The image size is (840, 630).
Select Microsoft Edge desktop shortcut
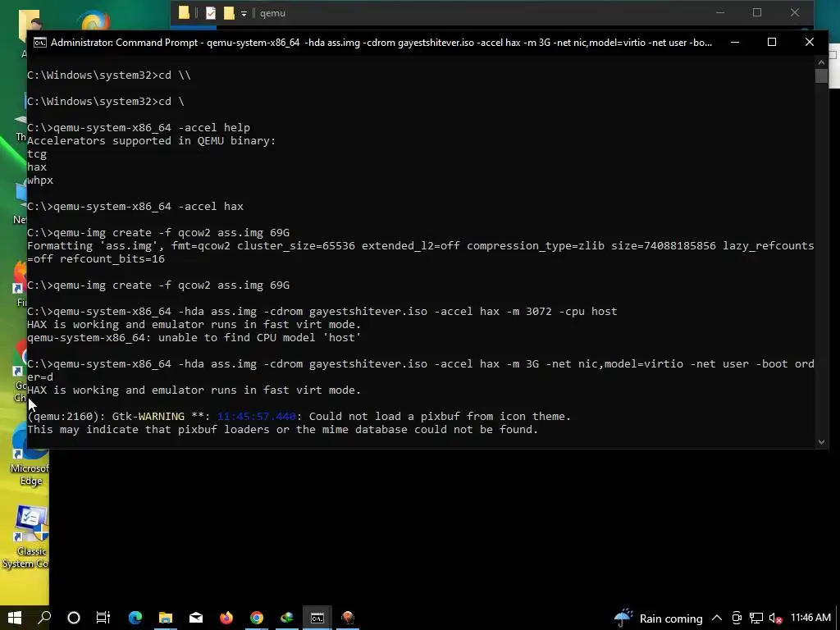click(29, 454)
